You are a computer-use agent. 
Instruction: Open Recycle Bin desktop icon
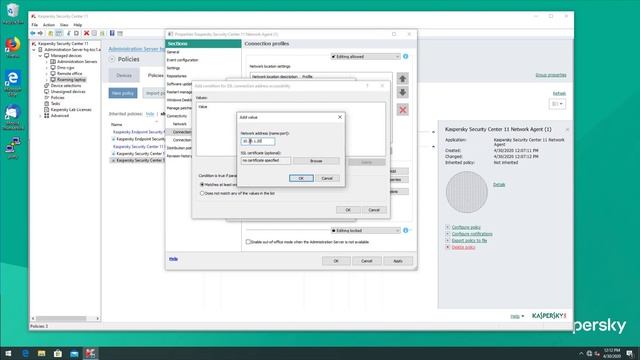tap(13, 13)
